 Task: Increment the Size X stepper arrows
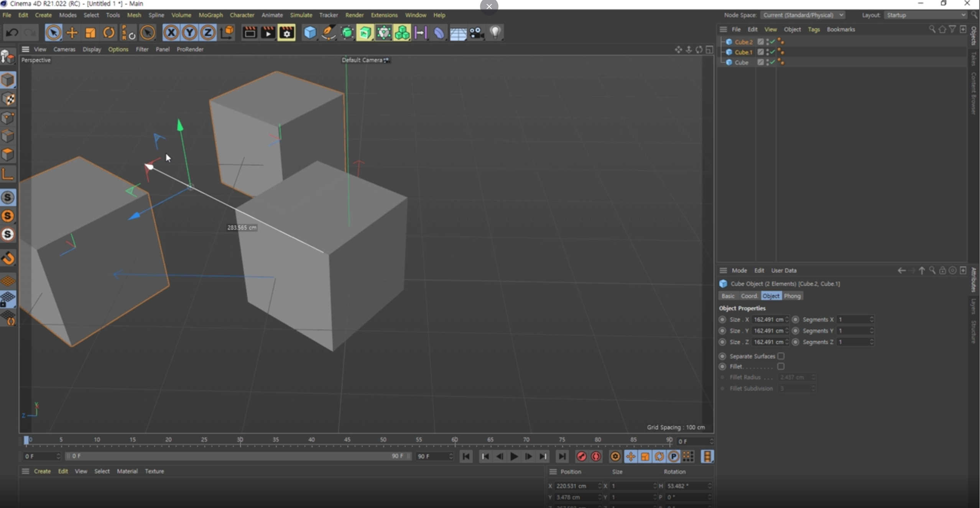787,318
